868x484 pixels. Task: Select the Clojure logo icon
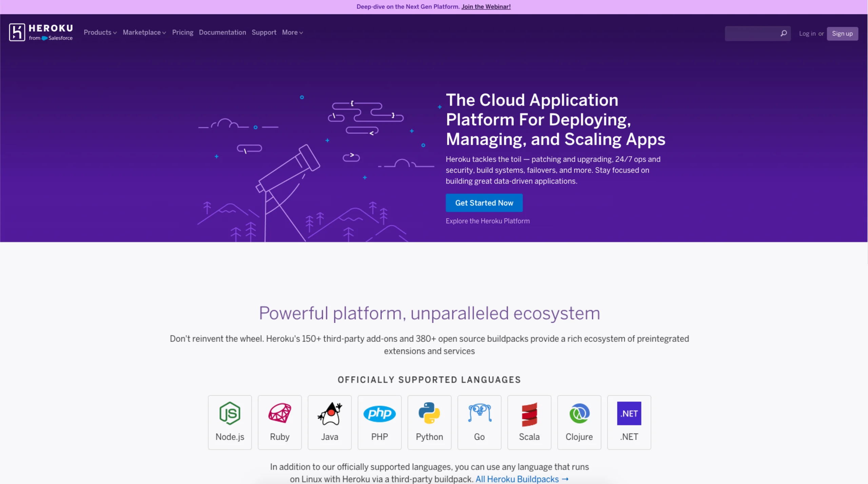(579, 413)
